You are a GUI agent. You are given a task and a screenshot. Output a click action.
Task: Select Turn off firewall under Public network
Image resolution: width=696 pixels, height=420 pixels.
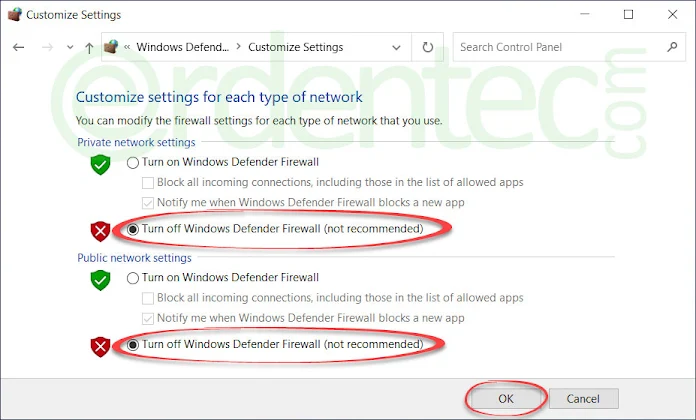coord(133,345)
